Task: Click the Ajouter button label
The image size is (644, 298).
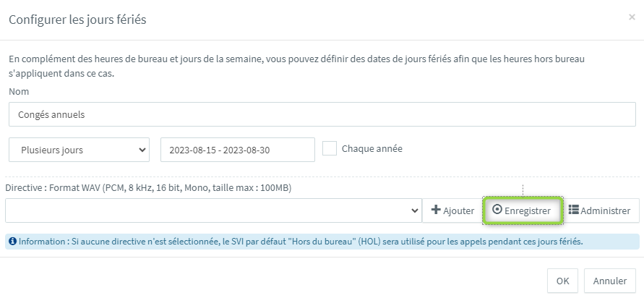Action: [458, 210]
